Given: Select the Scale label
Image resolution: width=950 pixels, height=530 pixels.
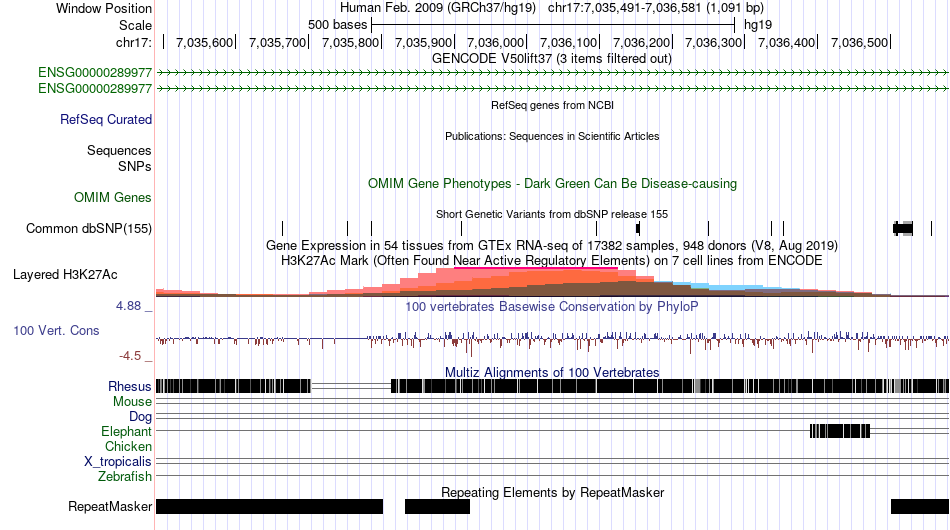Looking at the screenshot, I should [135, 25].
